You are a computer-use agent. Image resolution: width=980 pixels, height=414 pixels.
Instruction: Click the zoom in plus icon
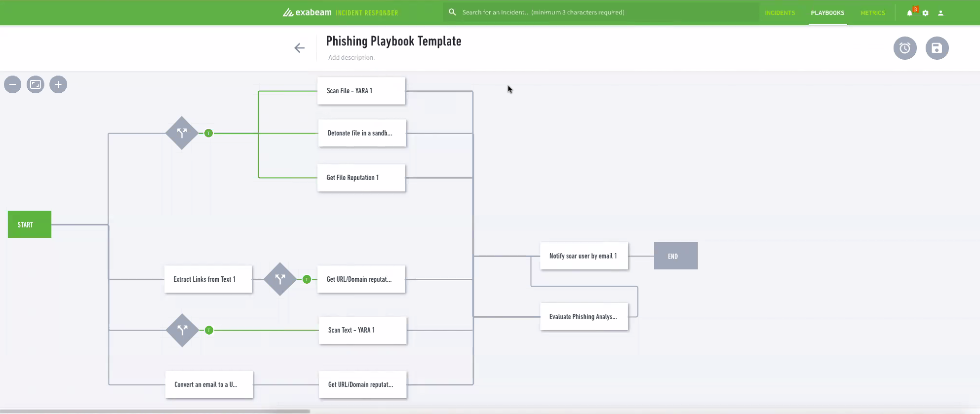tap(58, 84)
